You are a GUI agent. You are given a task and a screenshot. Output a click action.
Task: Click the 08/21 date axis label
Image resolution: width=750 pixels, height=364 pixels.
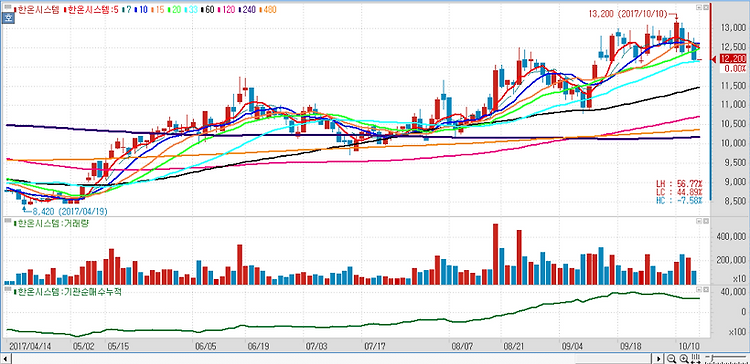click(514, 345)
